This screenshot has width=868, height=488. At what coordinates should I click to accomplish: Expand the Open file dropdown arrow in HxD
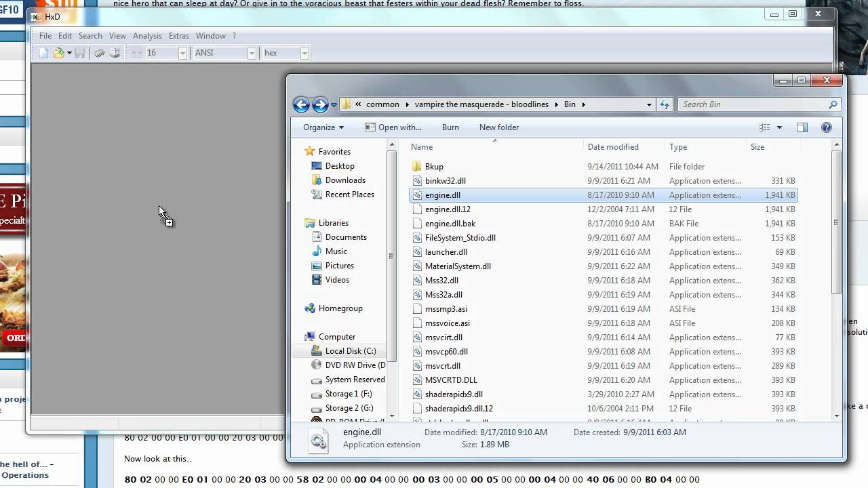pyautogui.click(x=68, y=53)
